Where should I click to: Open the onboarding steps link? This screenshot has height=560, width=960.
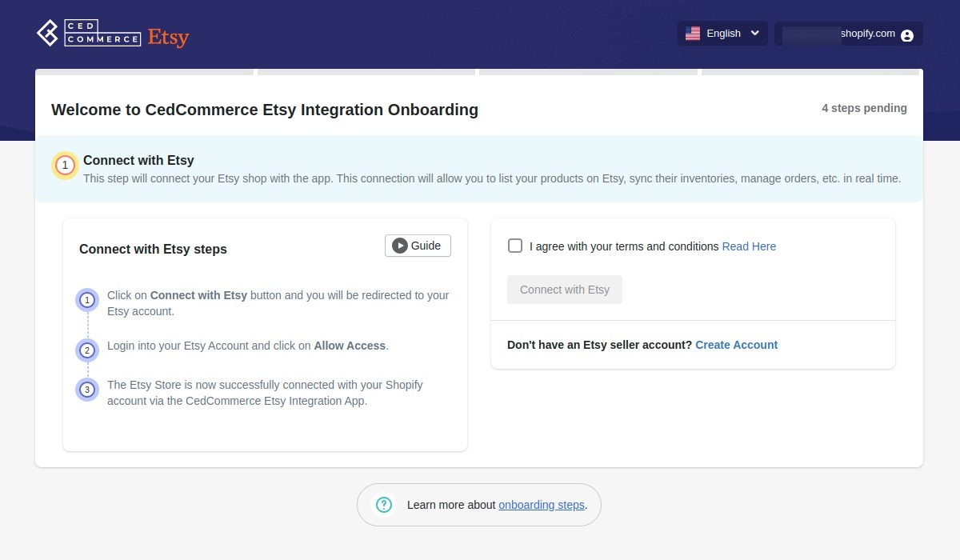point(542,505)
